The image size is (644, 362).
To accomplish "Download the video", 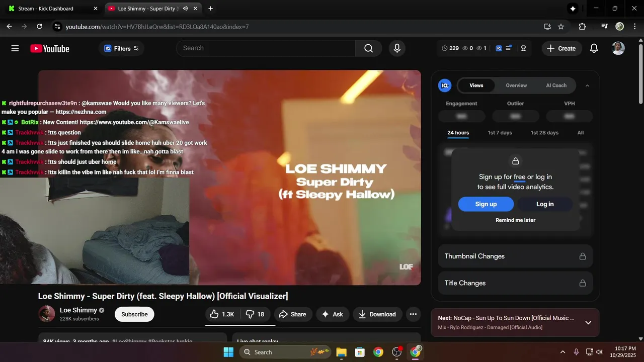I will tap(377, 314).
